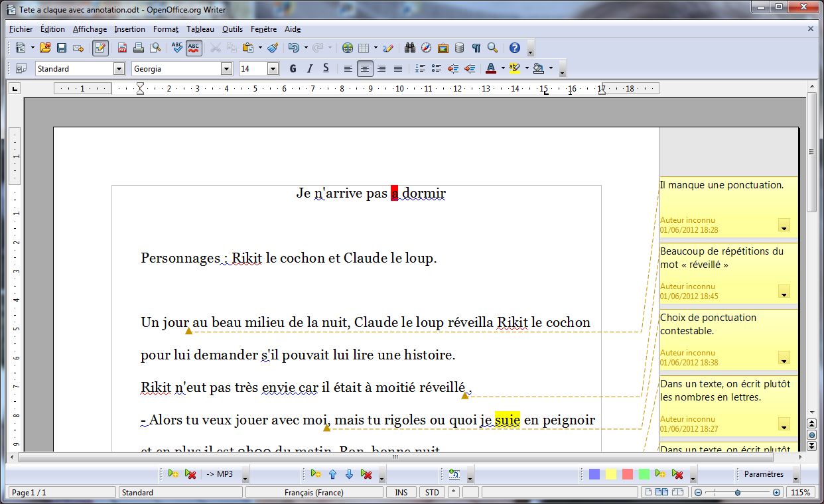Export the document directly as PDF
The width and height of the screenshot is (824, 504).
point(123,48)
